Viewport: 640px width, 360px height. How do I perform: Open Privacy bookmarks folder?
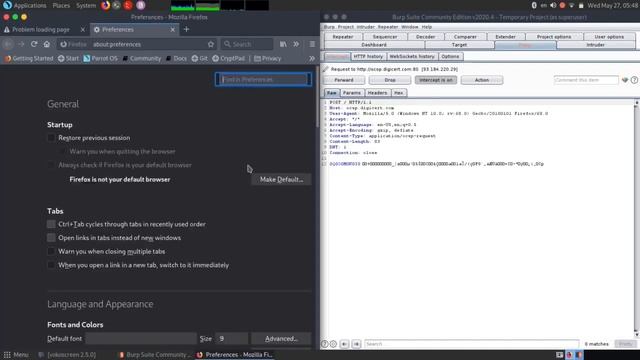(267, 58)
